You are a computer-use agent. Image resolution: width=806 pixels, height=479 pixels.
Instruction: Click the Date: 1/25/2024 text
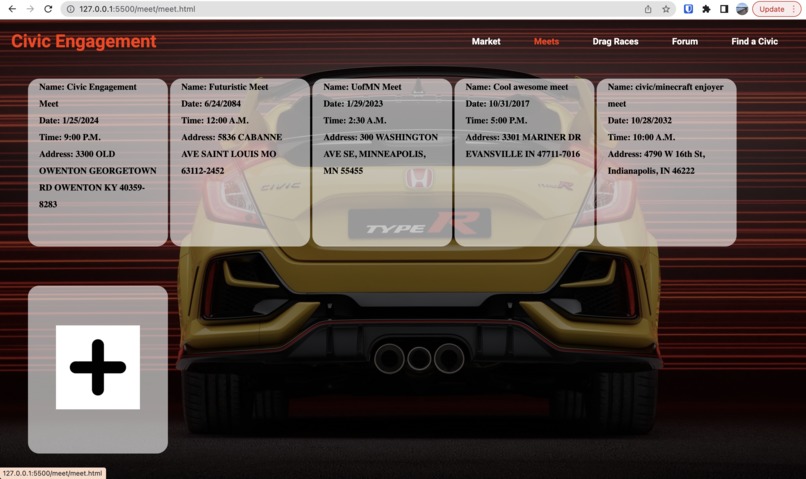click(69, 120)
